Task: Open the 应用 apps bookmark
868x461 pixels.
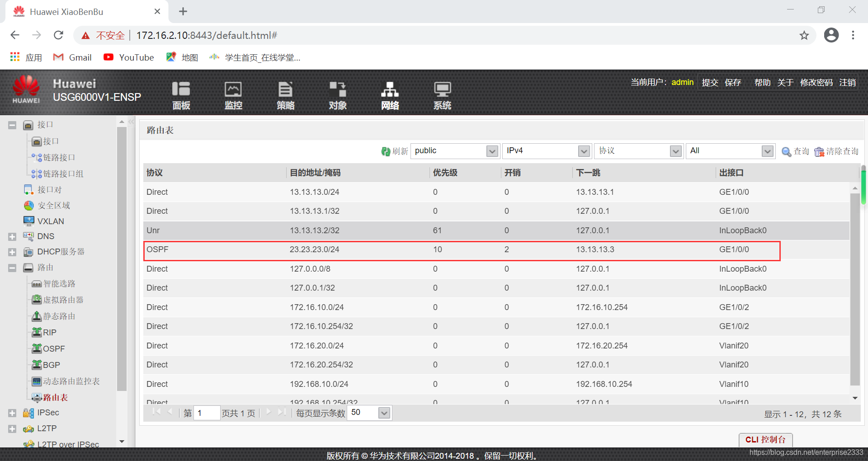Action: click(26, 57)
